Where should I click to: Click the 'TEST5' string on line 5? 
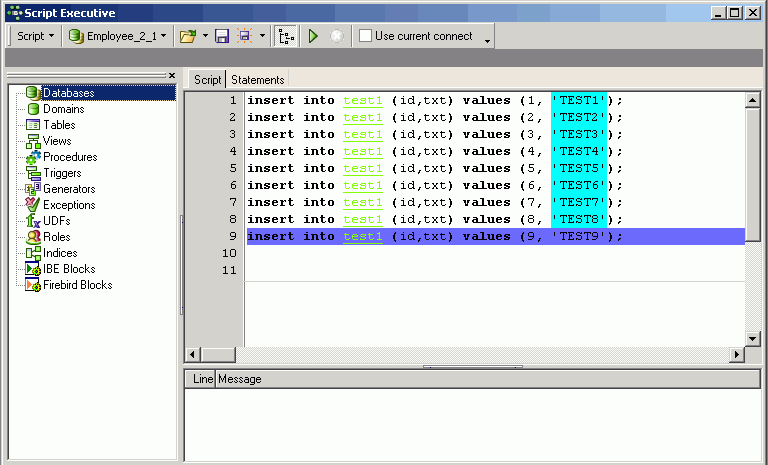[x=579, y=168]
